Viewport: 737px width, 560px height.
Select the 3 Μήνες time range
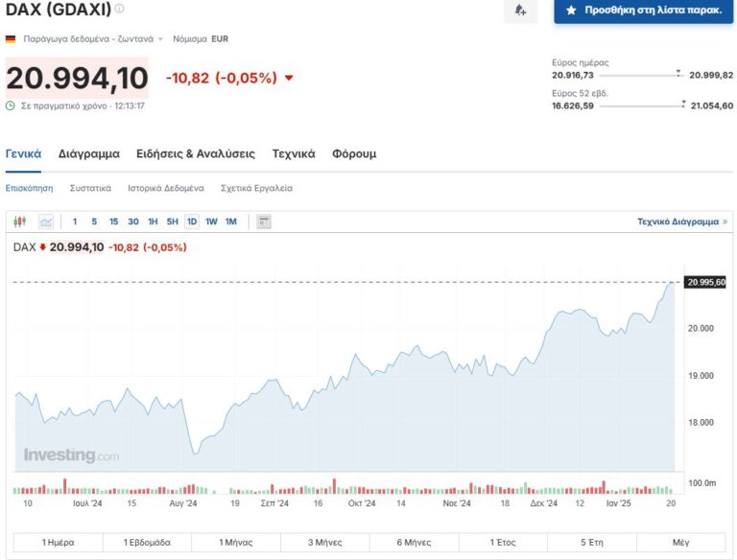pos(324,542)
